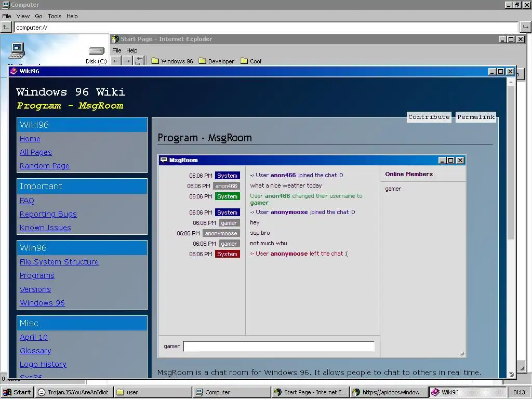
Task: Click the 'sup bro' chat message
Action: 260,233
